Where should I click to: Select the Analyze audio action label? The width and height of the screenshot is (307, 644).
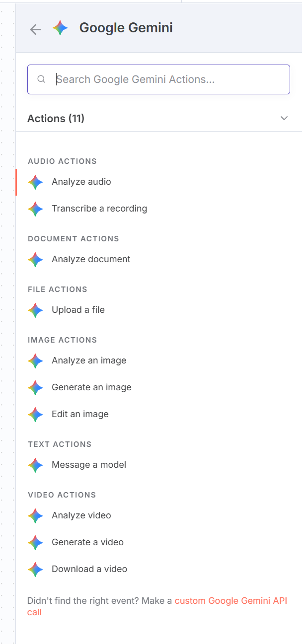[81, 182]
